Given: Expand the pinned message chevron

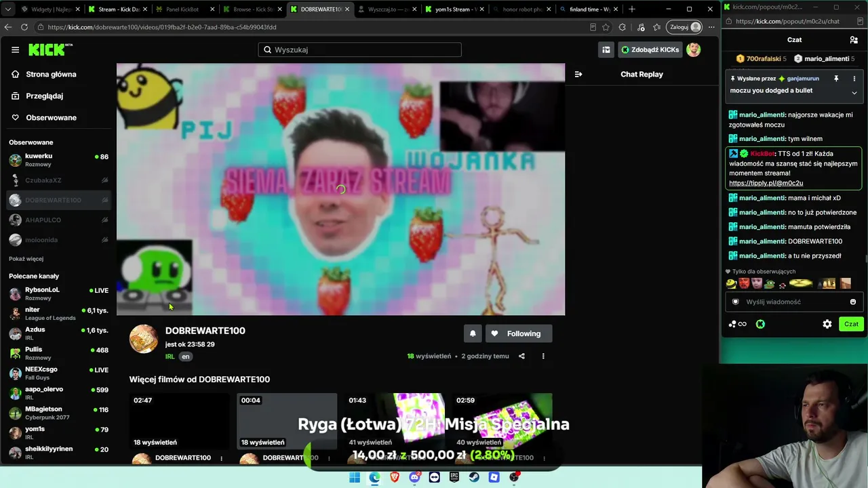Looking at the screenshot, I should [x=854, y=93].
